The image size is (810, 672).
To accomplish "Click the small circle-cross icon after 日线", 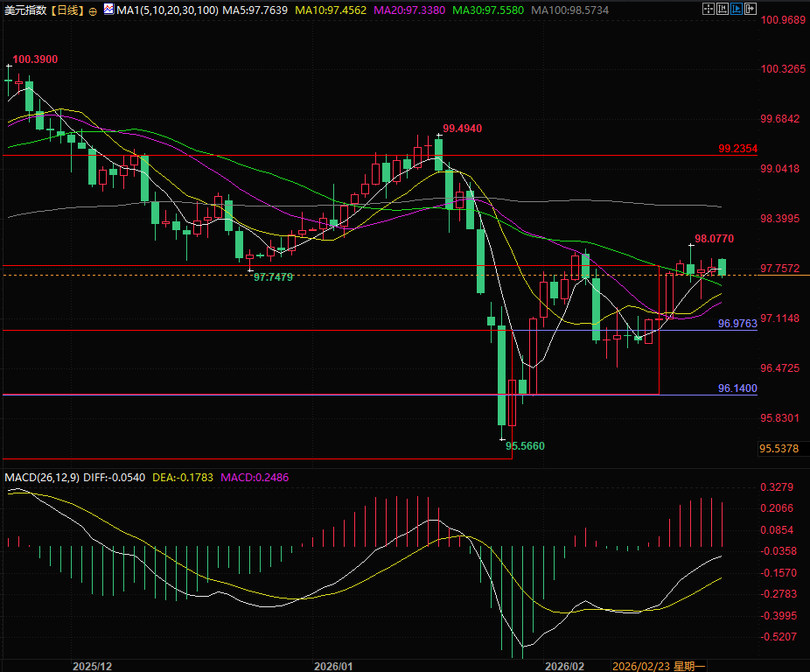I will (x=93, y=11).
